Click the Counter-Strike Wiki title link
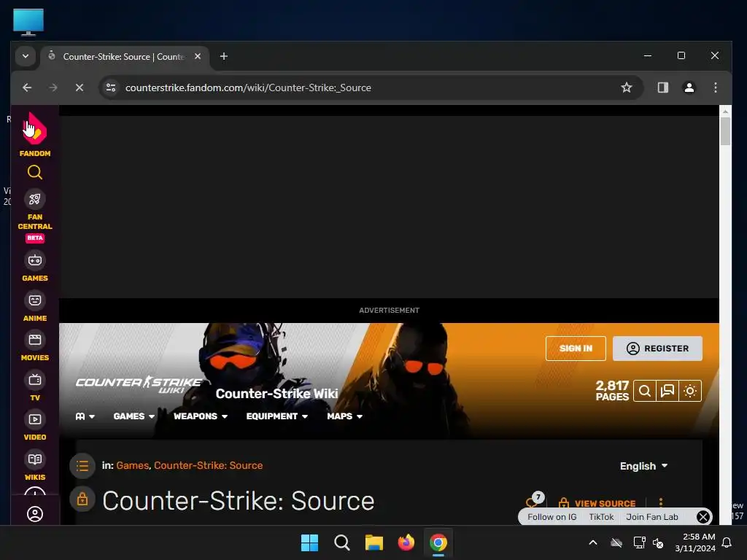The image size is (747, 560). pos(276,394)
